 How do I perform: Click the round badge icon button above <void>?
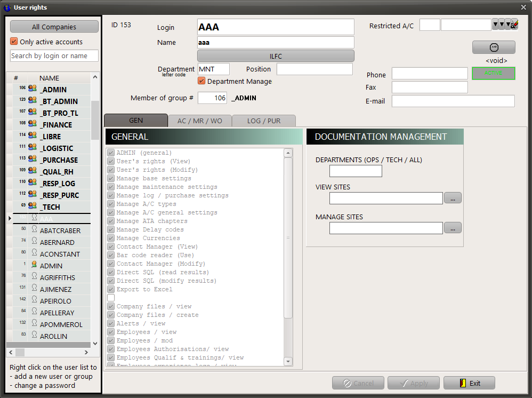click(494, 47)
